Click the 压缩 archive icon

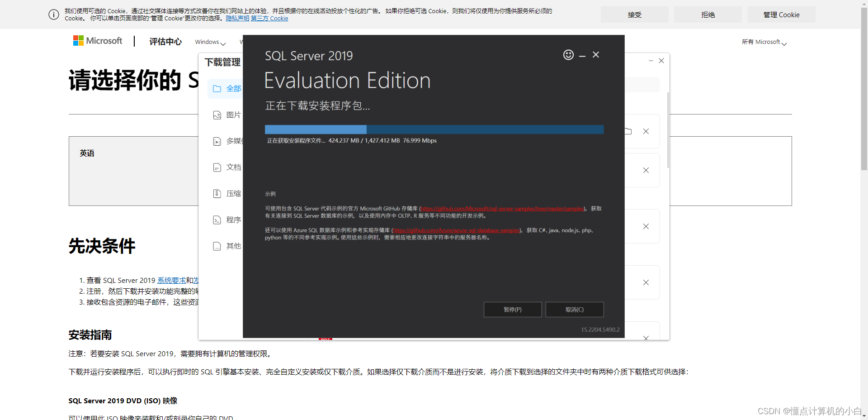217,194
